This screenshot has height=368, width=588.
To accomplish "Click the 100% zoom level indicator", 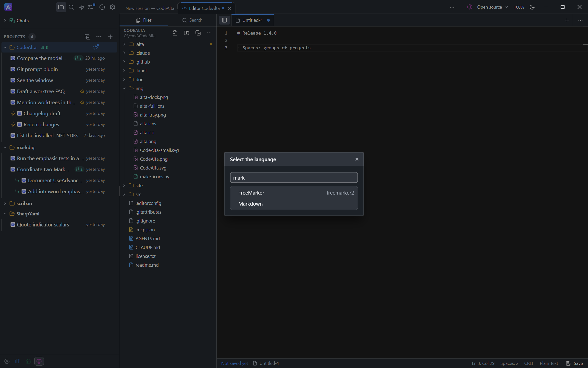I will (x=519, y=7).
